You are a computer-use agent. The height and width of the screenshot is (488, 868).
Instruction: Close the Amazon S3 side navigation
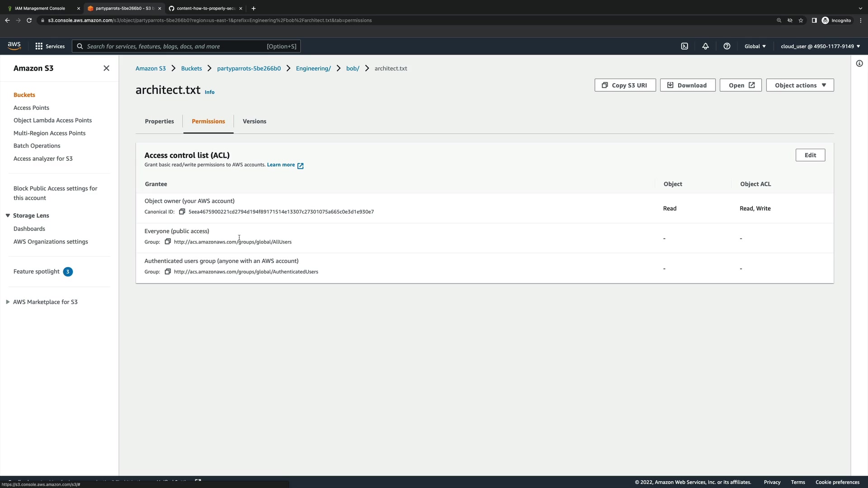[x=106, y=68]
